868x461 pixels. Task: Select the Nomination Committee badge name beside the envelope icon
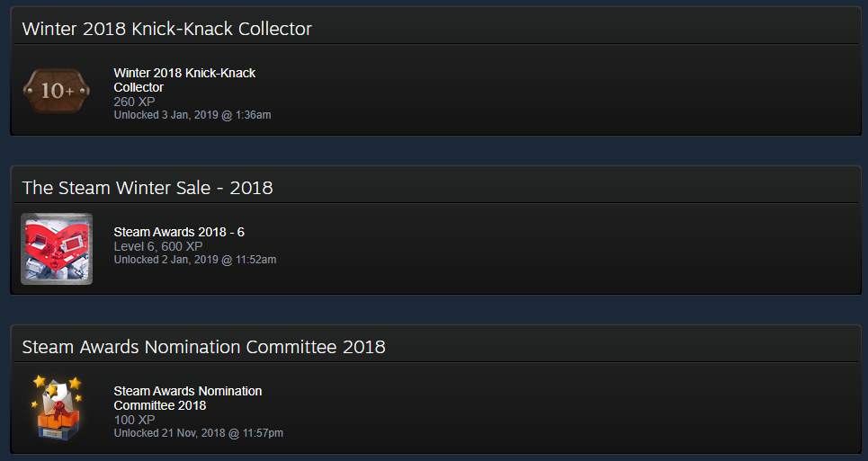(x=188, y=398)
